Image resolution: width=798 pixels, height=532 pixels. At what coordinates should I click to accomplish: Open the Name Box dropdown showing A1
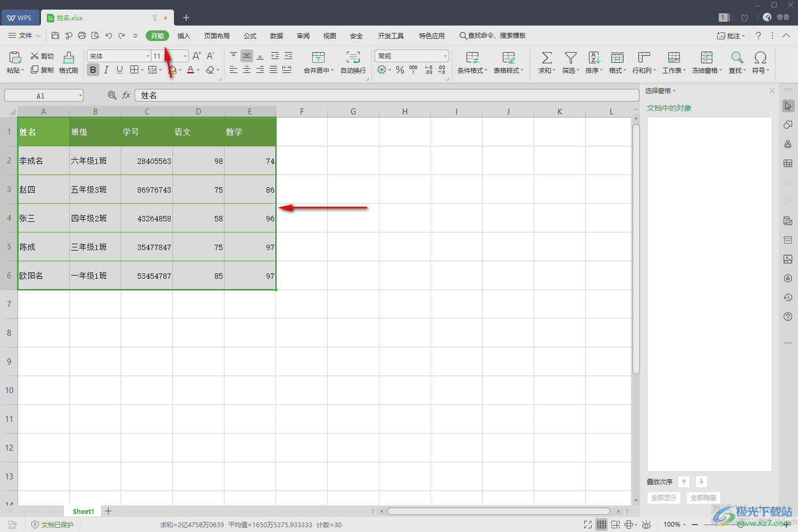click(80, 96)
